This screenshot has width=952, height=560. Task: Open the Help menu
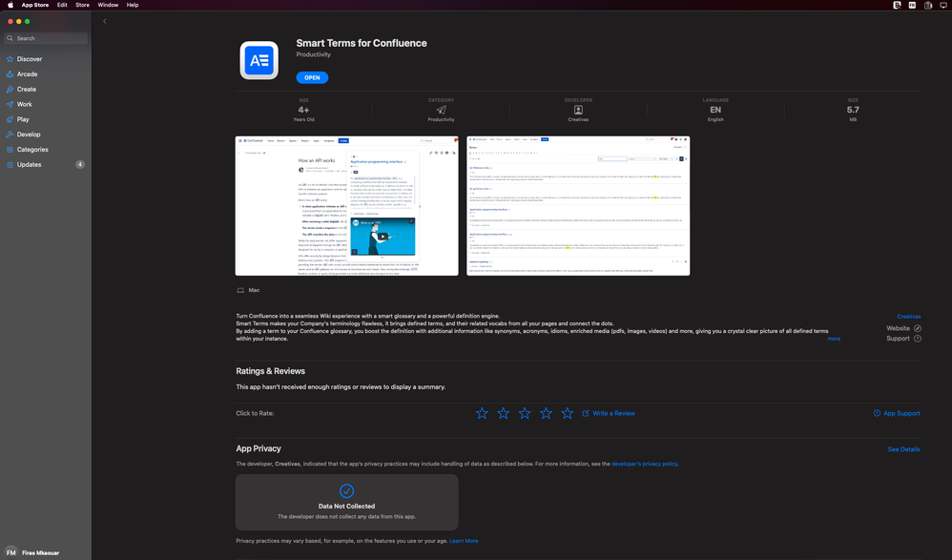tap(133, 5)
